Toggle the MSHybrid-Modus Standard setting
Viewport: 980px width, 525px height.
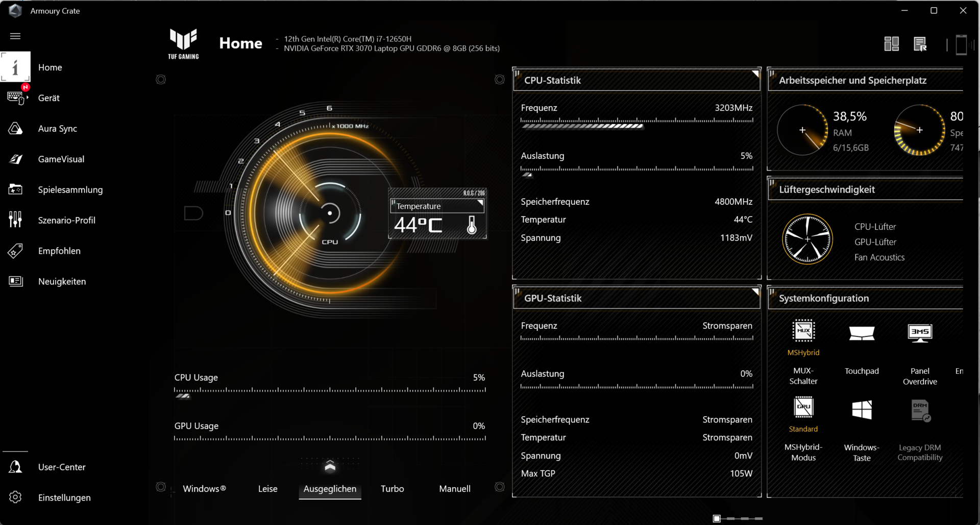[x=803, y=407]
